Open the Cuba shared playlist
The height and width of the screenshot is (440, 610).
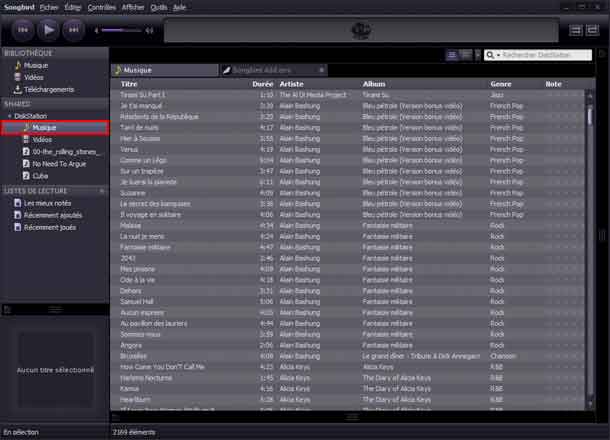(x=40, y=176)
